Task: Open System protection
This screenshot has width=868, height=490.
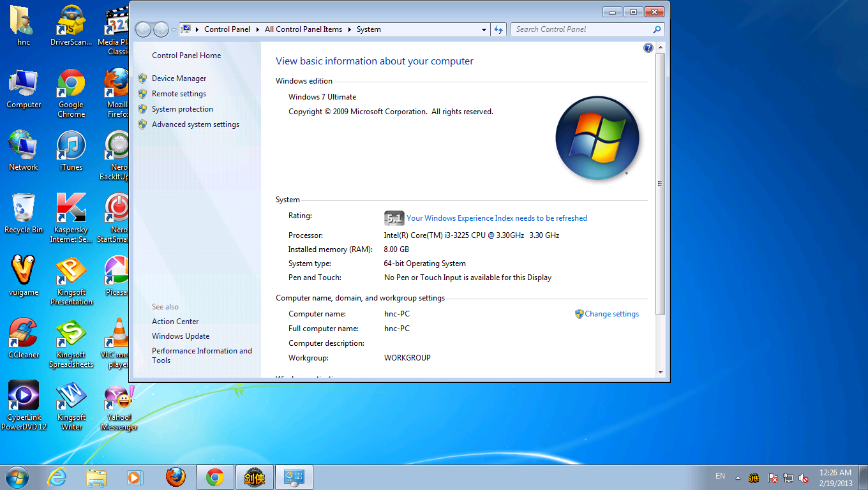Action: [x=183, y=109]
